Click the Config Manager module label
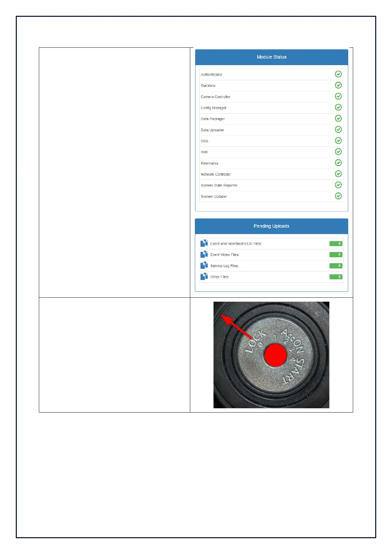The height and width of the screenshot is (554, 392). click(x=214, y=108)
